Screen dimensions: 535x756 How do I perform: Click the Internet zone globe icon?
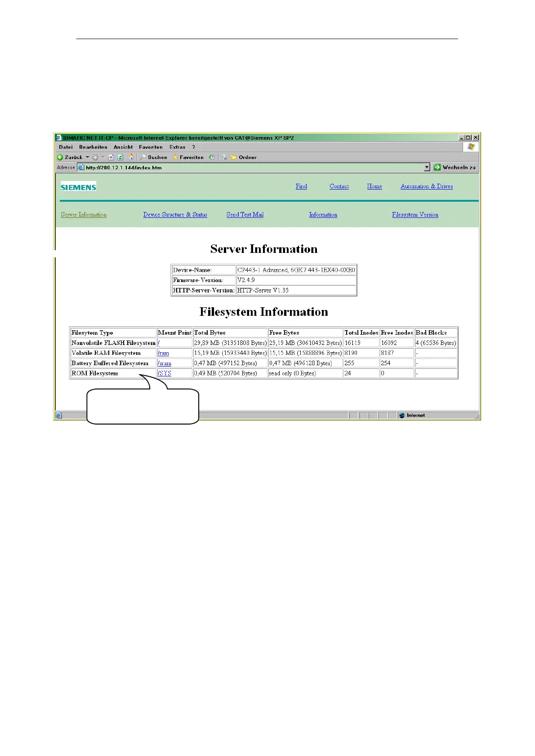pyautogui.click(x=402, y=416)
